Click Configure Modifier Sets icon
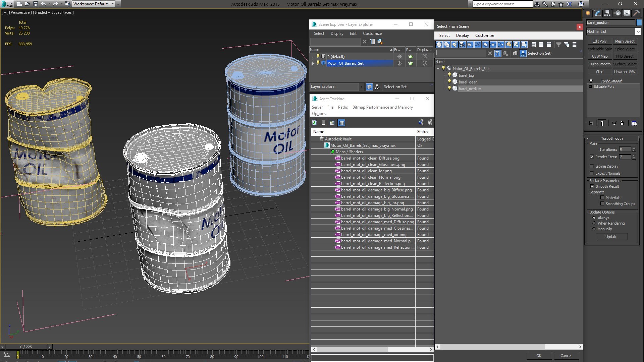The image size is (644, 362). [634, 123]
